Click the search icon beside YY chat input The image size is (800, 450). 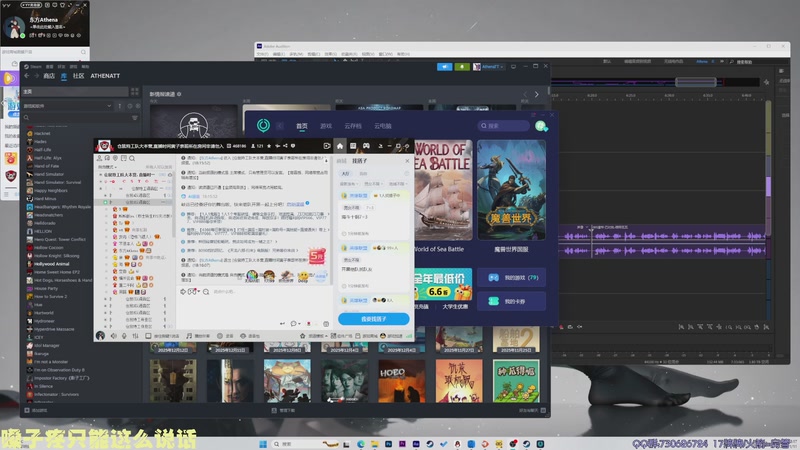coord(206,292)
